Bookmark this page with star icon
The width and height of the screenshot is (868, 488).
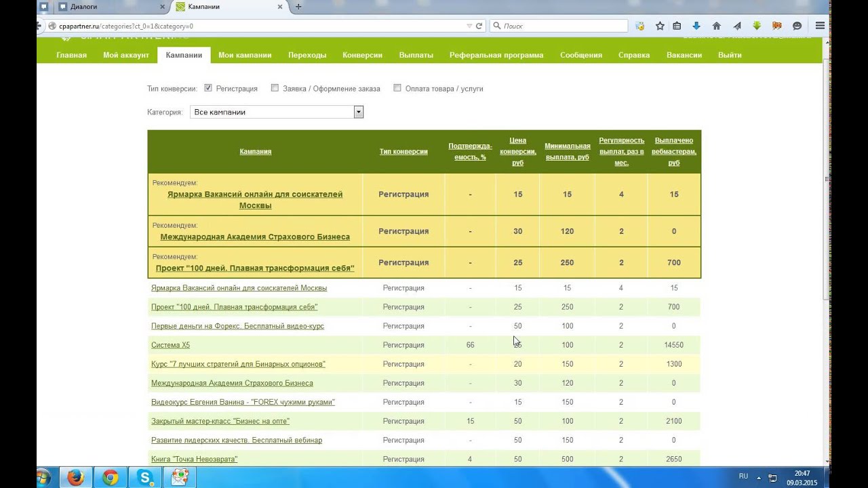[660, 26]
